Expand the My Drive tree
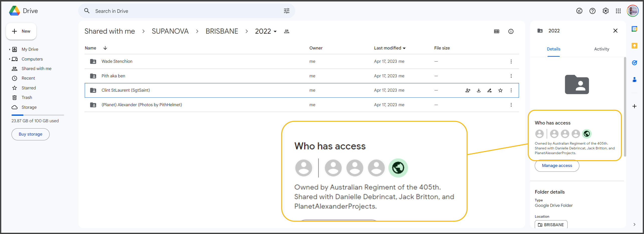 point(10,49)
